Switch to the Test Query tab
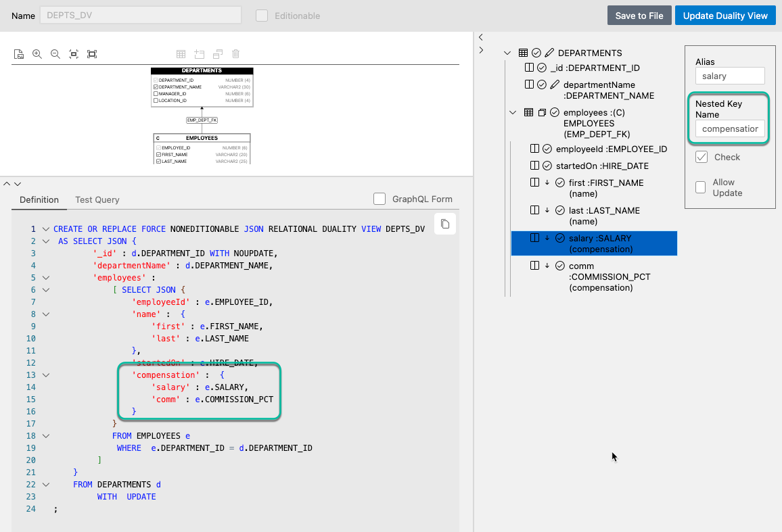This screenshot has height=532, width=782. point(97,199)
